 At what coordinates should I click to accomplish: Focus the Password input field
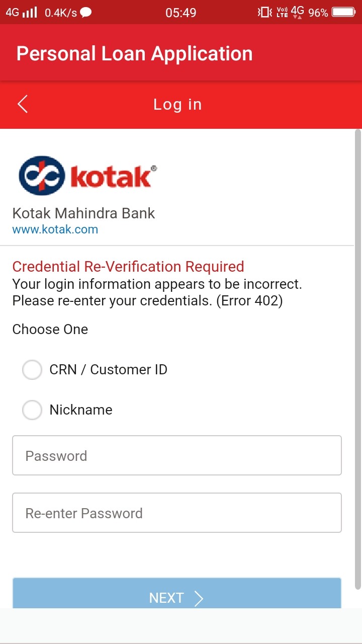pos(177,455)
